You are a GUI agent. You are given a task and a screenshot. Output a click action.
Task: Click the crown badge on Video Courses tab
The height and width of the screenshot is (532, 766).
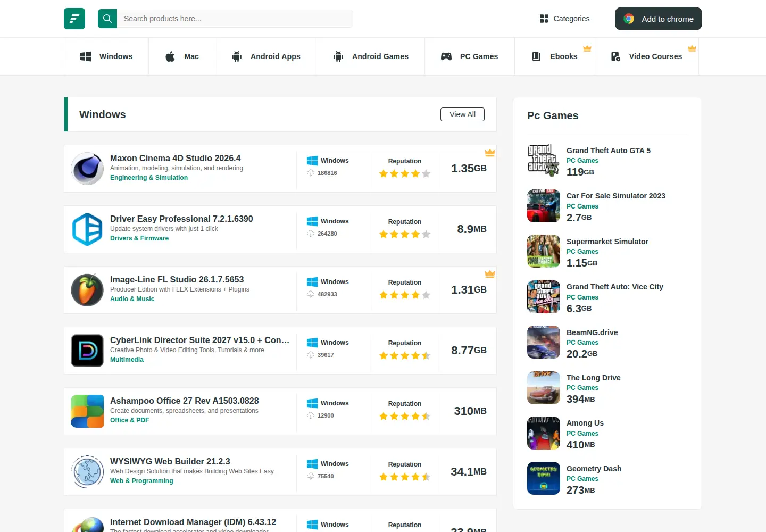click(692, 48)
